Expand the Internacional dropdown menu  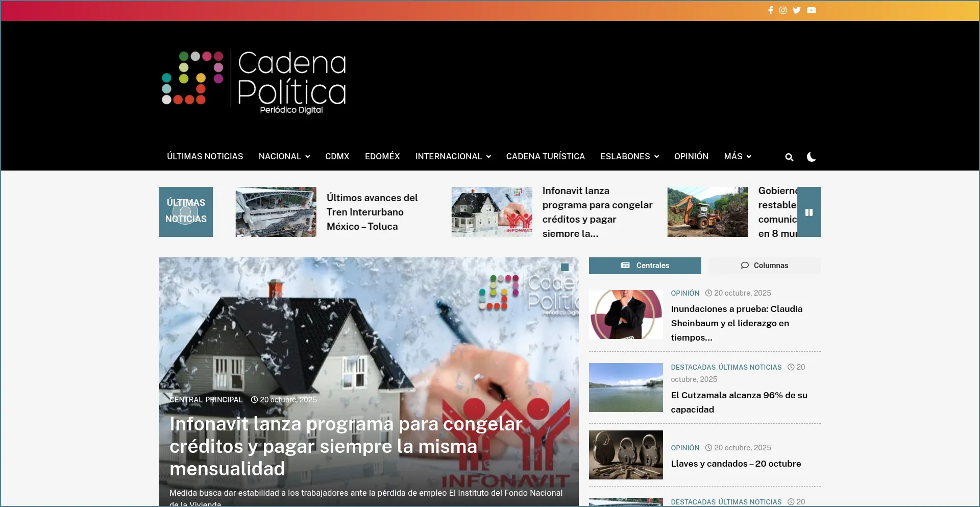pyautogui.click(x=453, y=157)
